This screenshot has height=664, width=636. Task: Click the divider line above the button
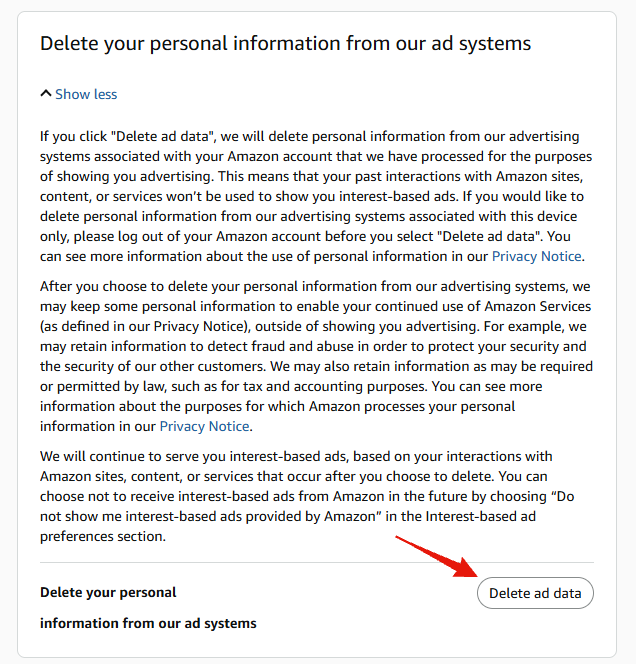pos(317,562)
